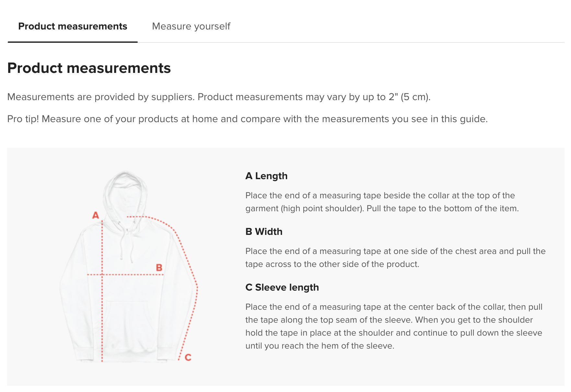The height and width of the screenshot is (392, 571).
Task: Click the hoodie diagram image
Action: point(129,266)
